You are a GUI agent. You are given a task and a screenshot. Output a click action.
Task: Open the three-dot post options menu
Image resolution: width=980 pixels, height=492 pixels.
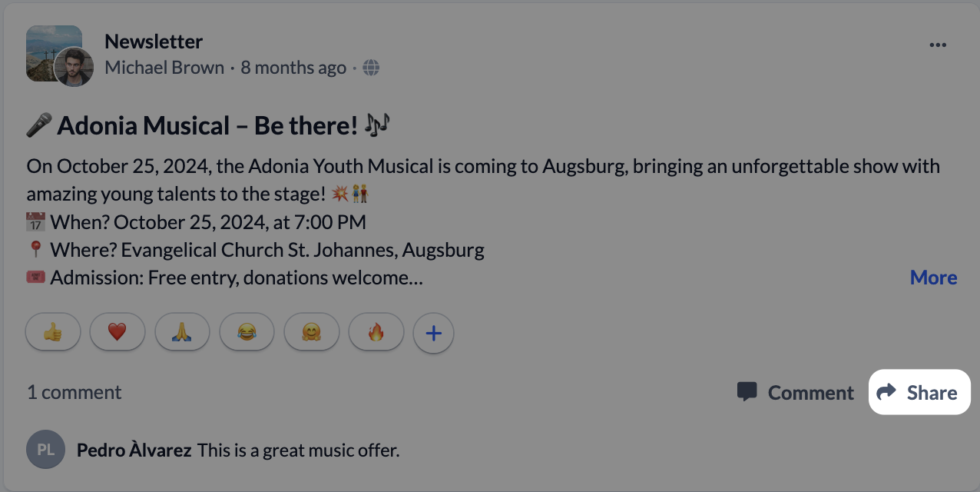(938, 45)
